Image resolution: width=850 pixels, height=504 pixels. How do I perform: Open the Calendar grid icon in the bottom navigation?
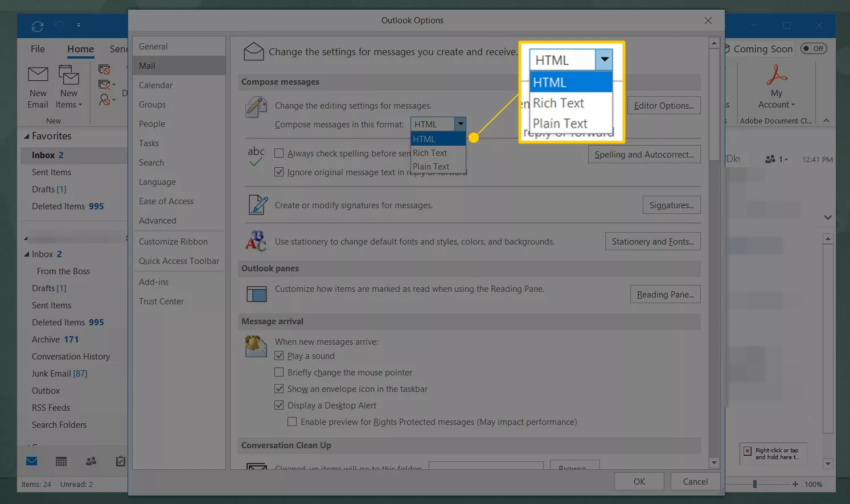(x=61, y=461)
